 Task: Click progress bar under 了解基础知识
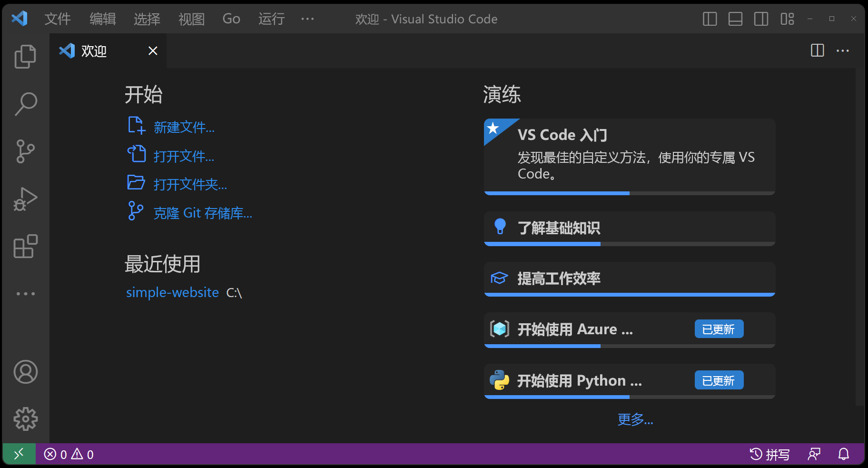pyautogui.click(x=630, y=244)
